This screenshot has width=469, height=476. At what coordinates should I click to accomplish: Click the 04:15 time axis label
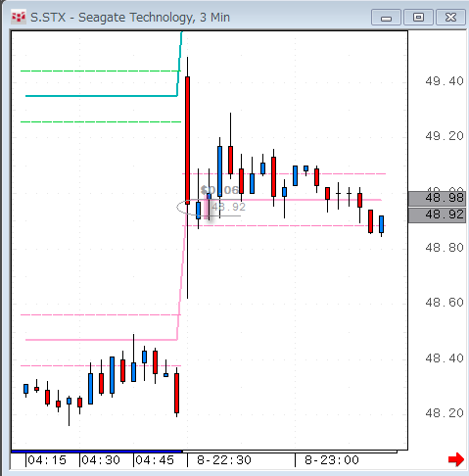point(47,460)
